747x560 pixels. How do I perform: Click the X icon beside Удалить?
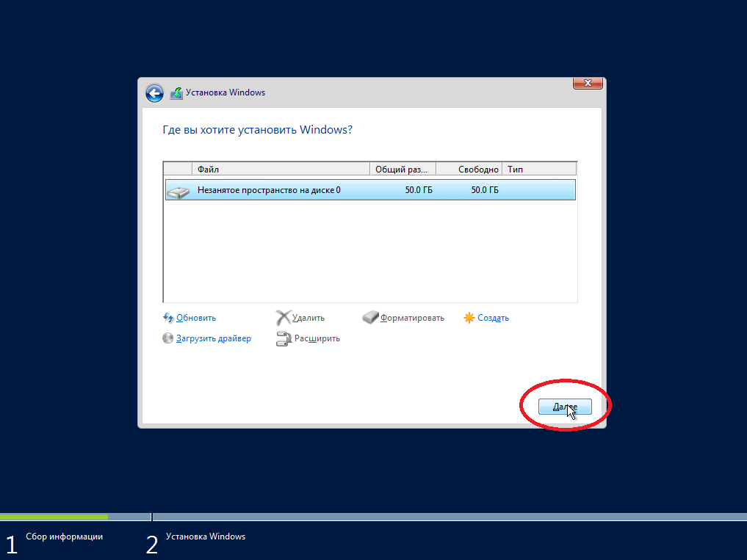283,318
